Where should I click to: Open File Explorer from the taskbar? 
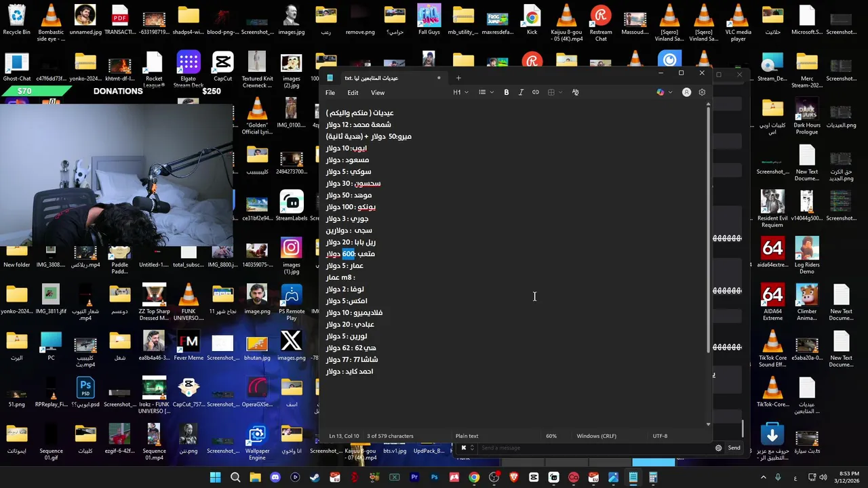pyautogui.click(x=255, y=478)
